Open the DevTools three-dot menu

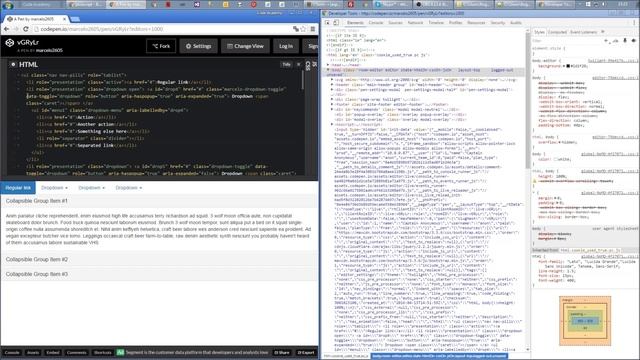point(634,23)
